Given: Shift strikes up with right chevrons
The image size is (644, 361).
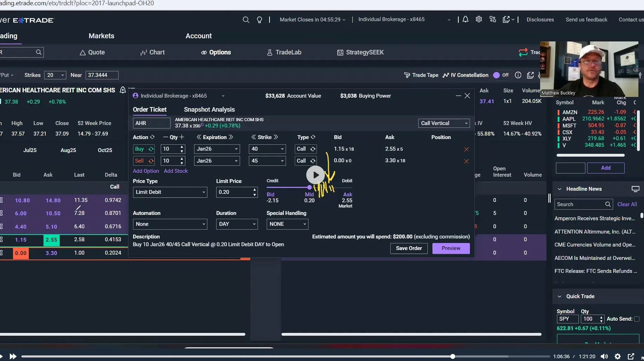Looking at the screenshot, I should 275,137.
